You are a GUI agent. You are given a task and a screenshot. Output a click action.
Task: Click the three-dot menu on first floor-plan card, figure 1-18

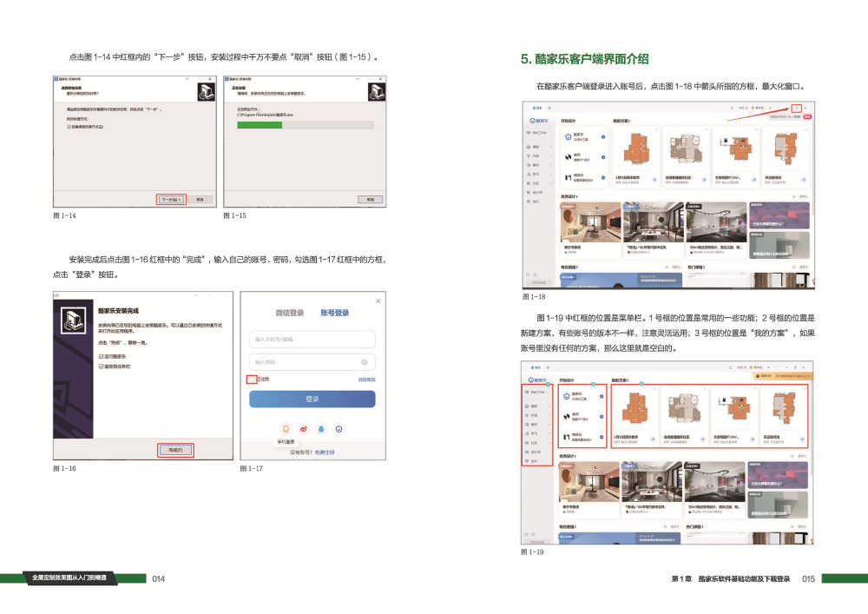656,129
